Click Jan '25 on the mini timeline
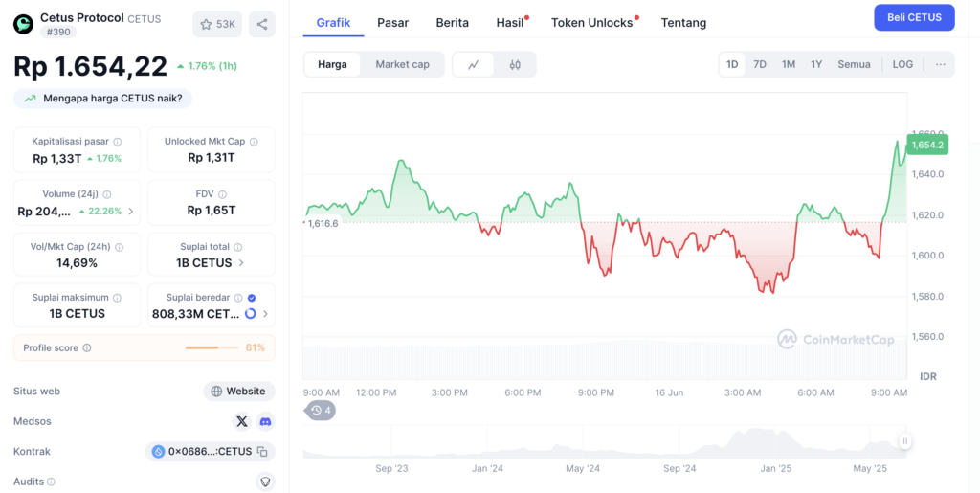Image resolution: width=980 pixels, height=493 pixels. pos(776,468)
